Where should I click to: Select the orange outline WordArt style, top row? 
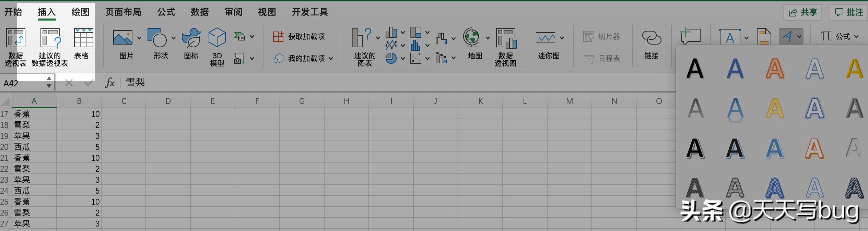click(775, 69)
